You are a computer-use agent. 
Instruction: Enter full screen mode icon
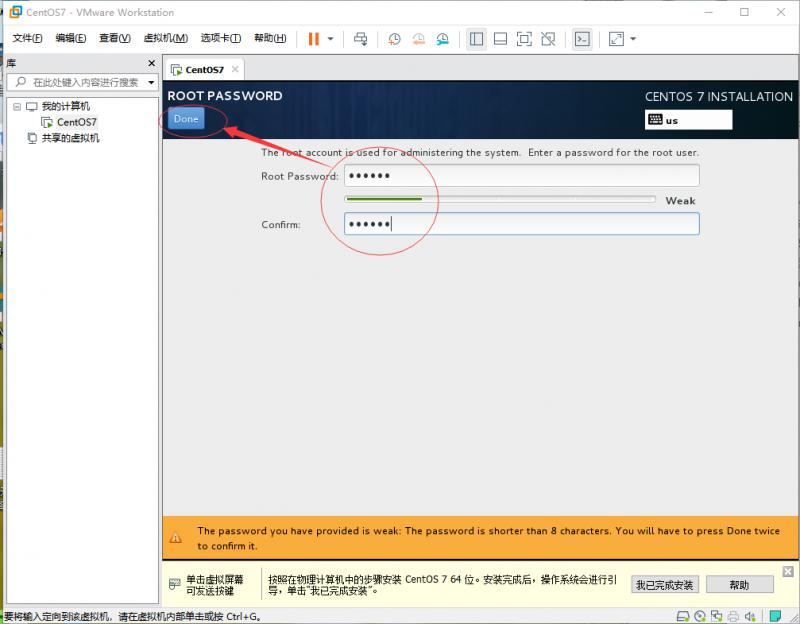pos(524,39)
